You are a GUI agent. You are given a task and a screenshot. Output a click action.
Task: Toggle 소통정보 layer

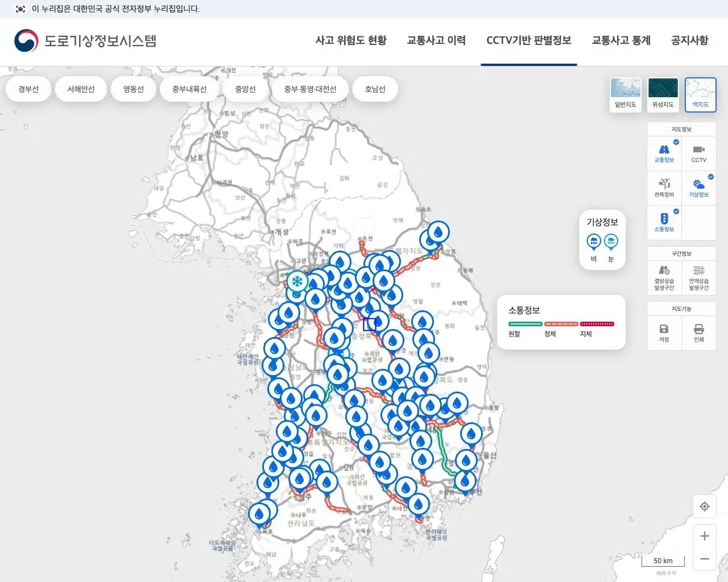[x=664, y=223]
